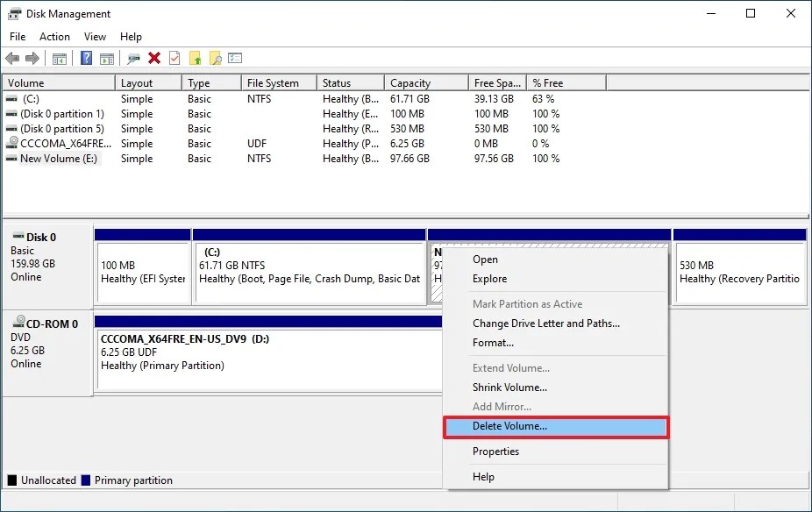Viewport: 812px width, 512px height.
Task: Toggle the console tree pane icon
Action: point(59,59)
